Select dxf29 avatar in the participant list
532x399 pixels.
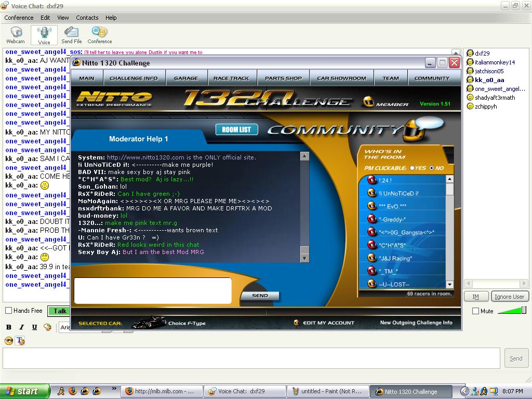[470, 54]
